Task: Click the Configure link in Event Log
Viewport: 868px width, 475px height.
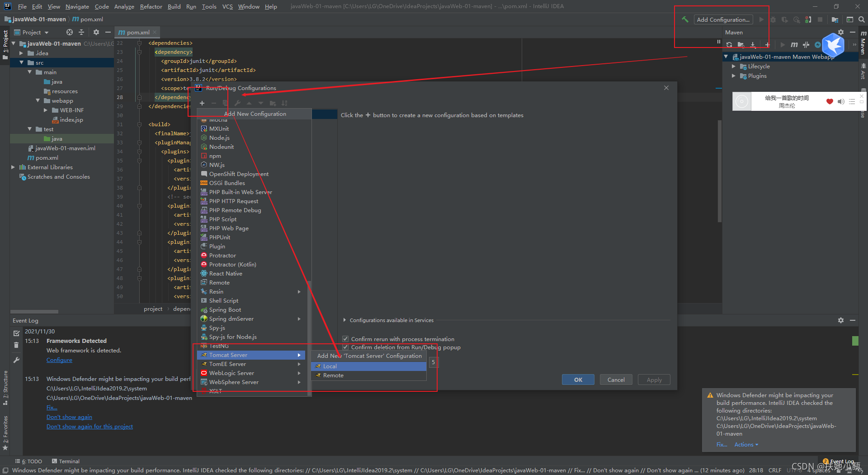Action: coord(59,360)
